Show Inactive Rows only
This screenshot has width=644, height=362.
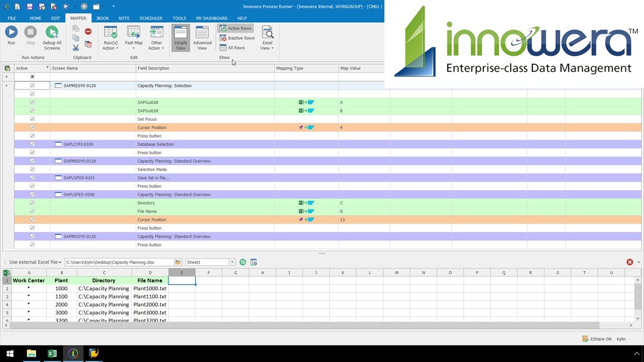(237, 38)
